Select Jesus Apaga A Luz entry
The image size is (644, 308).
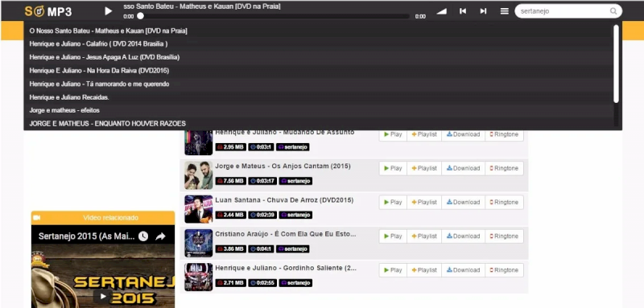click(x=105, y=57)
